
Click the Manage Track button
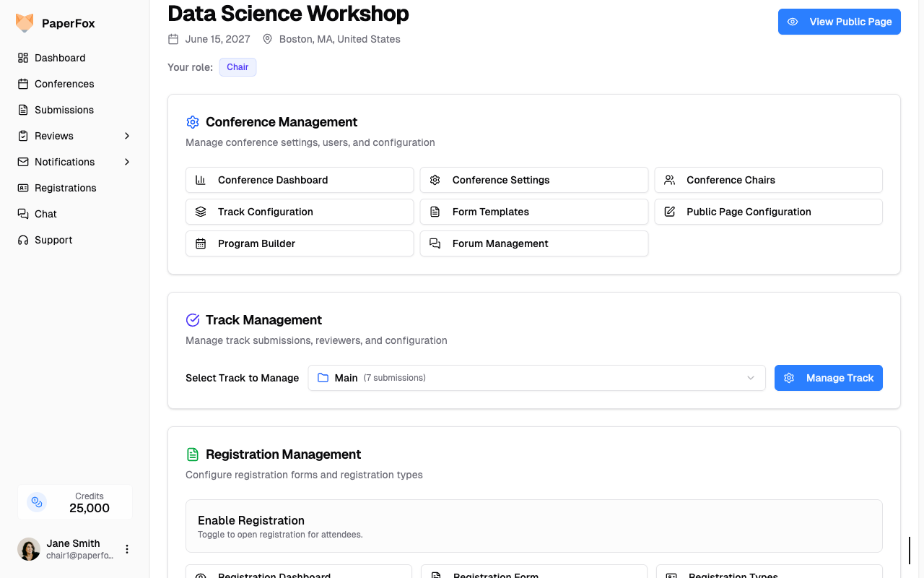[x=828, y=378]
